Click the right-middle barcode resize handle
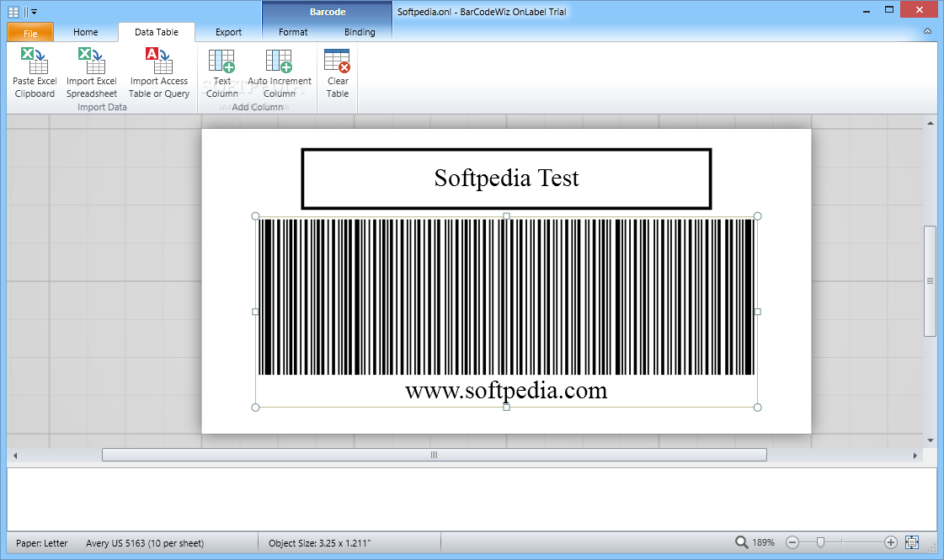This screenshot has width=944, height=560. pyautogui.click(x=757, y=312)
